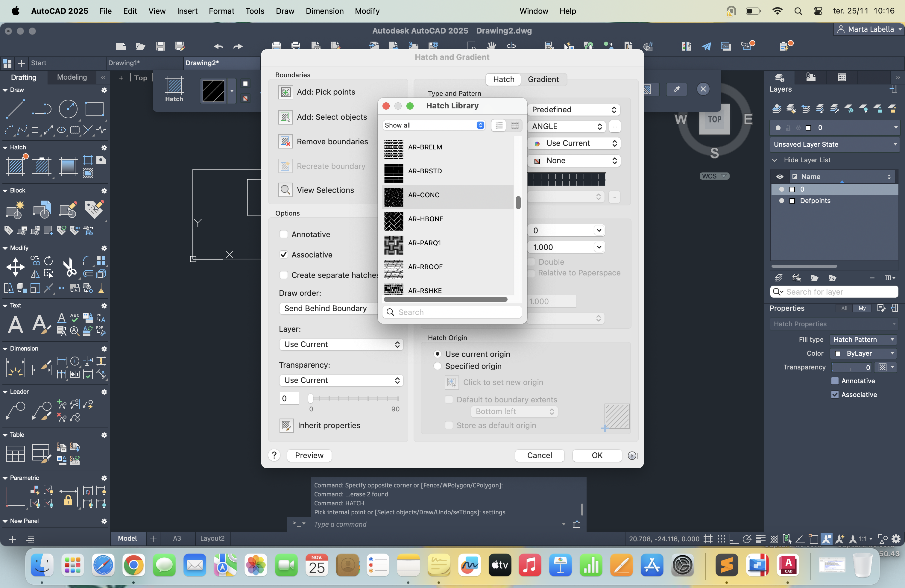Click the Remove boundaries icon

286,142
